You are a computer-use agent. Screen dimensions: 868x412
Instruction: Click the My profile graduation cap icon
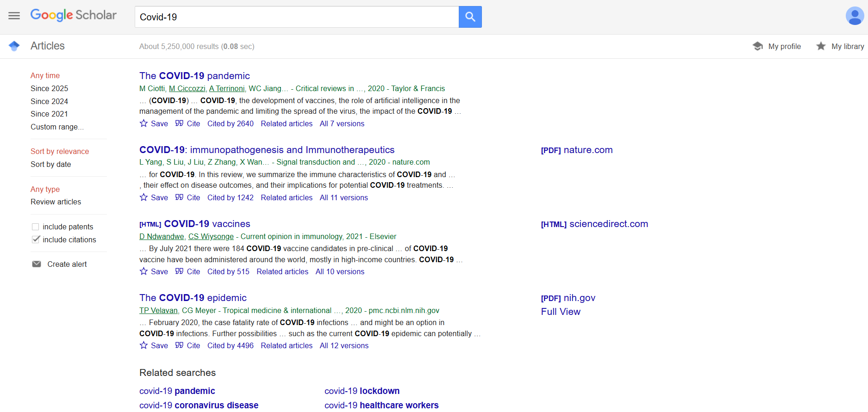(x=758, y=46)
